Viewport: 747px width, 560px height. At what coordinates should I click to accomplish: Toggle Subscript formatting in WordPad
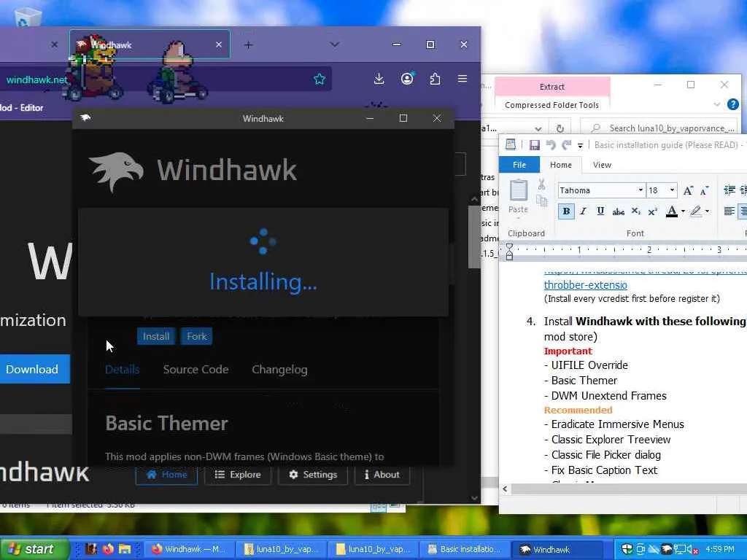[635, 211]
